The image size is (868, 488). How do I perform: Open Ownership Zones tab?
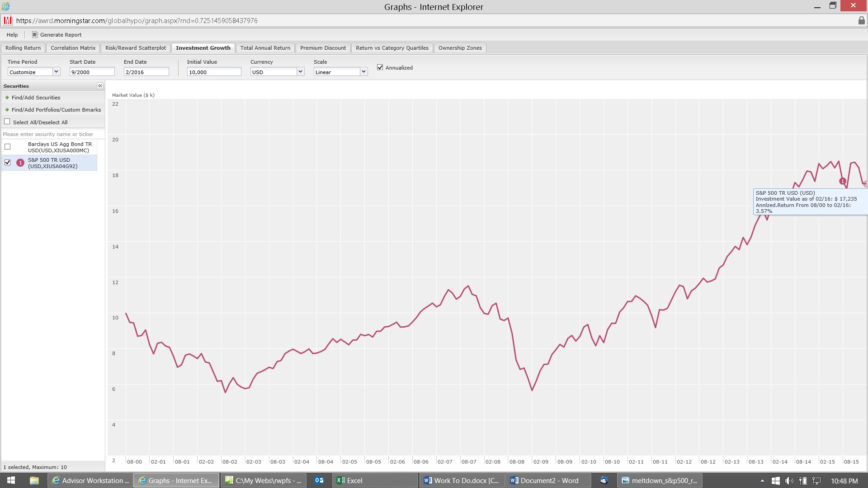coord(460,48)
